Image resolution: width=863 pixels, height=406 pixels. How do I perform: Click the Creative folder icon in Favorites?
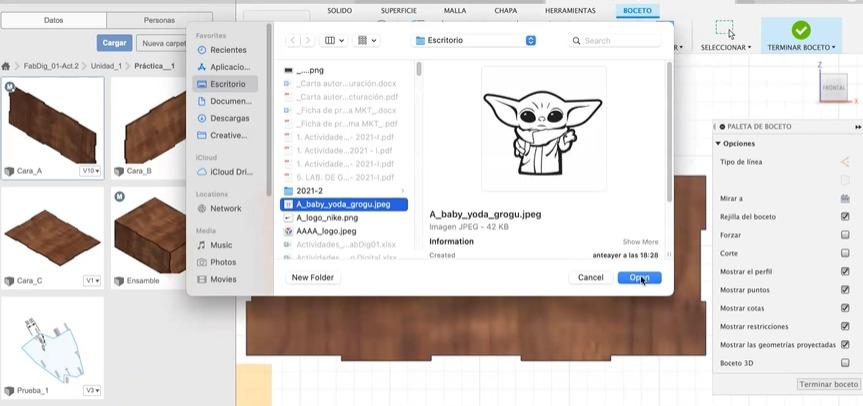pyautogui.click(x=201, y=135)
